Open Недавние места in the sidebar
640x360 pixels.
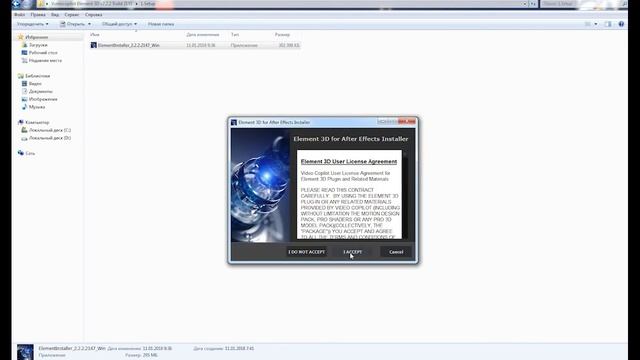45,60
